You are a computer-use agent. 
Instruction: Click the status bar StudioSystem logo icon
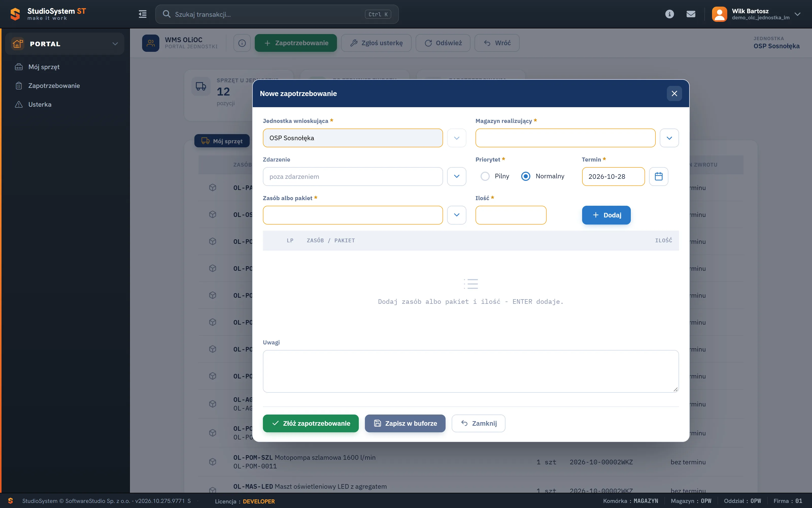(x=10, y=501)
